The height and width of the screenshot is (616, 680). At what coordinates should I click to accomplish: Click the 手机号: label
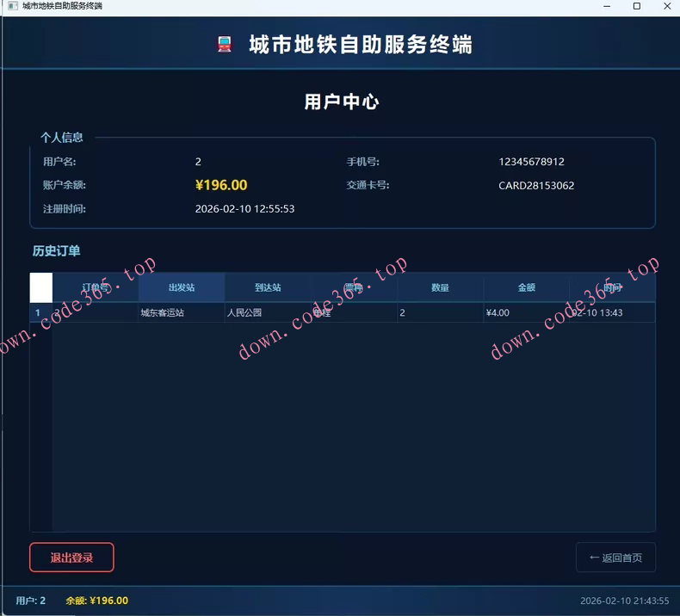point(362,162)
